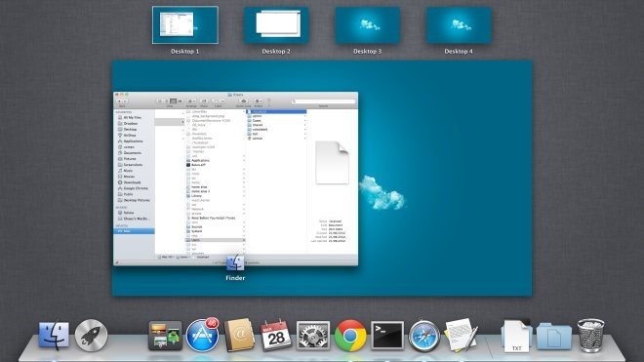Viewport: 644px width, 362px height.
Task: Open the Trash in the Dock
Action: [590, 336]
